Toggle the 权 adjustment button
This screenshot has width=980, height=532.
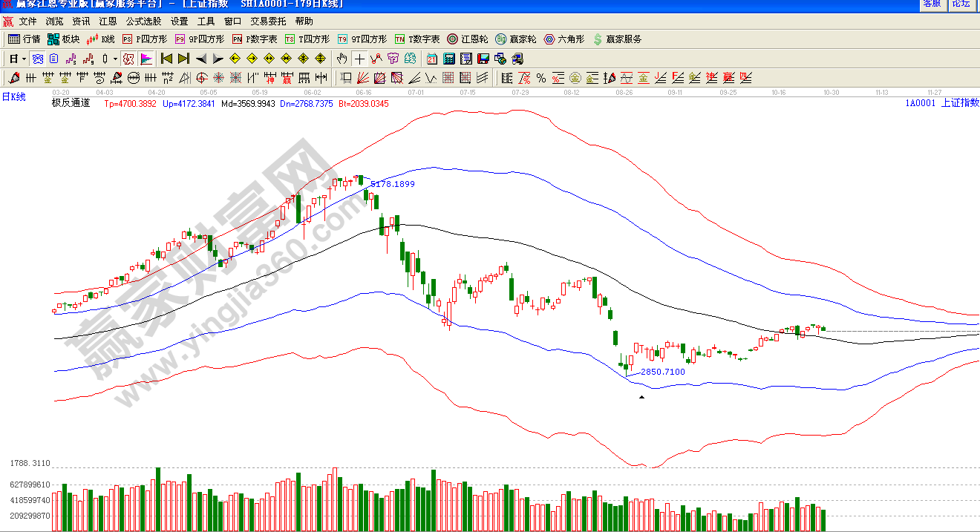pos(128,59)
